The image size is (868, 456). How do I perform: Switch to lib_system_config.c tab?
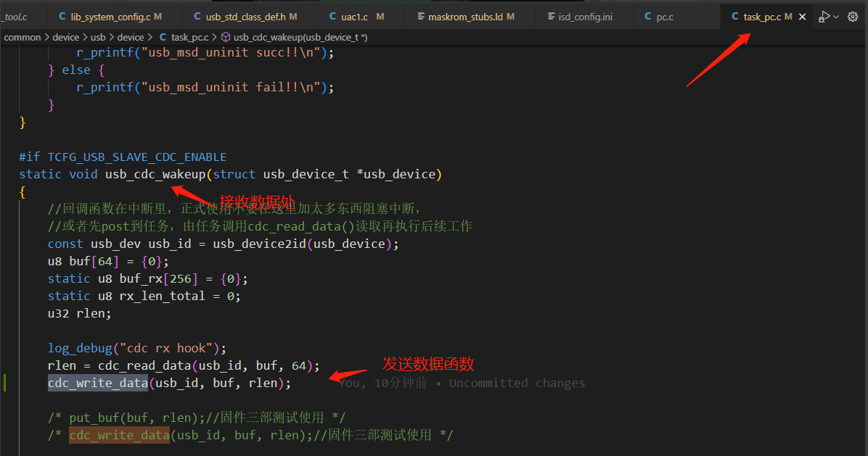coord(110,17)
